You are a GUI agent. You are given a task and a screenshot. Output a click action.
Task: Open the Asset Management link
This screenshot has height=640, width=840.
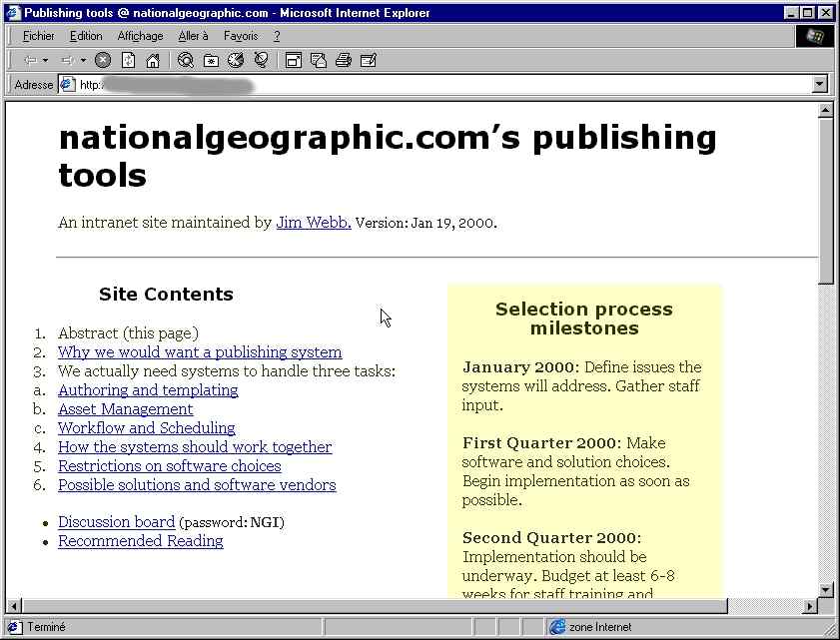click(126, 409)
